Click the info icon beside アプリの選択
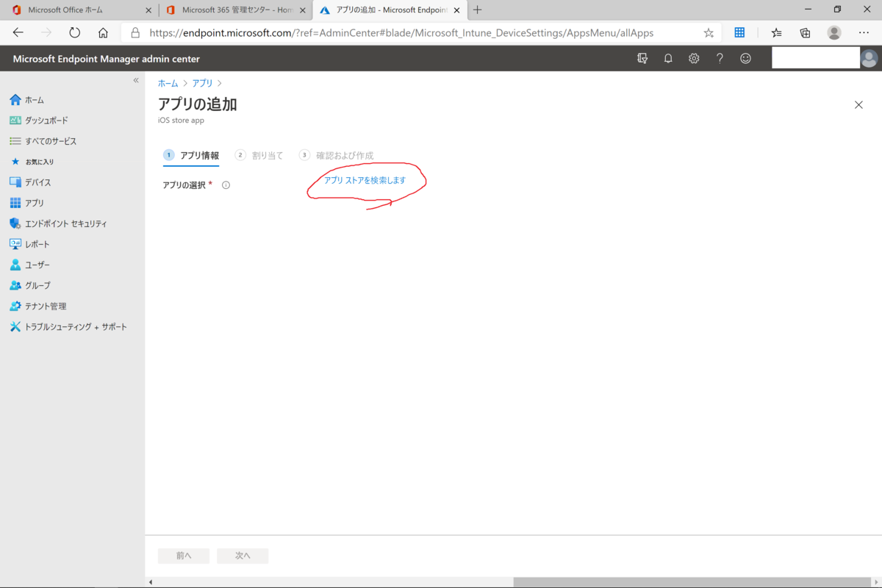Screen dimensions: 882x588 (226, 184)
